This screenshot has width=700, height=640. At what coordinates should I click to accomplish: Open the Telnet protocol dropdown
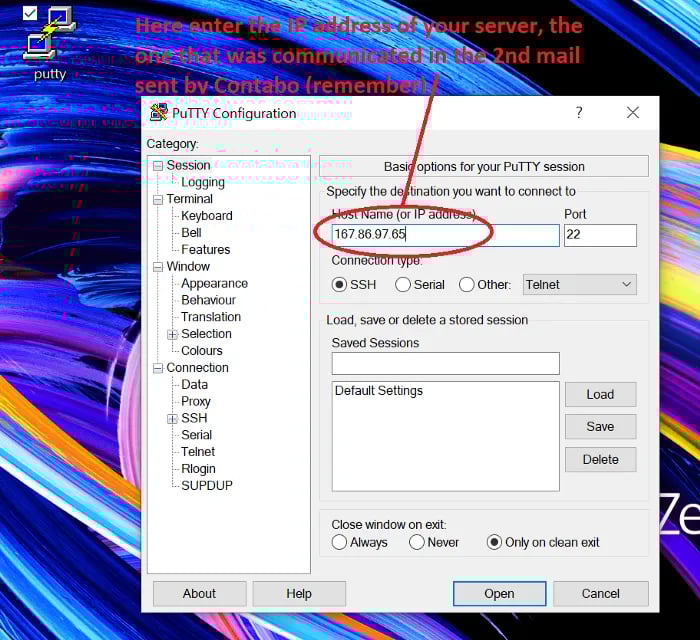pos(579,284)
